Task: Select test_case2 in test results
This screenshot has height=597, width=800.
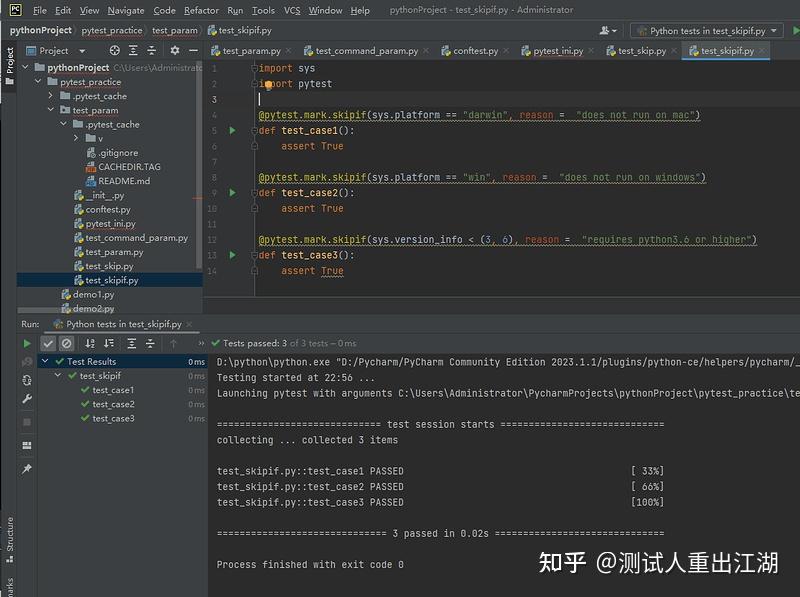Action: coord(113,404)
